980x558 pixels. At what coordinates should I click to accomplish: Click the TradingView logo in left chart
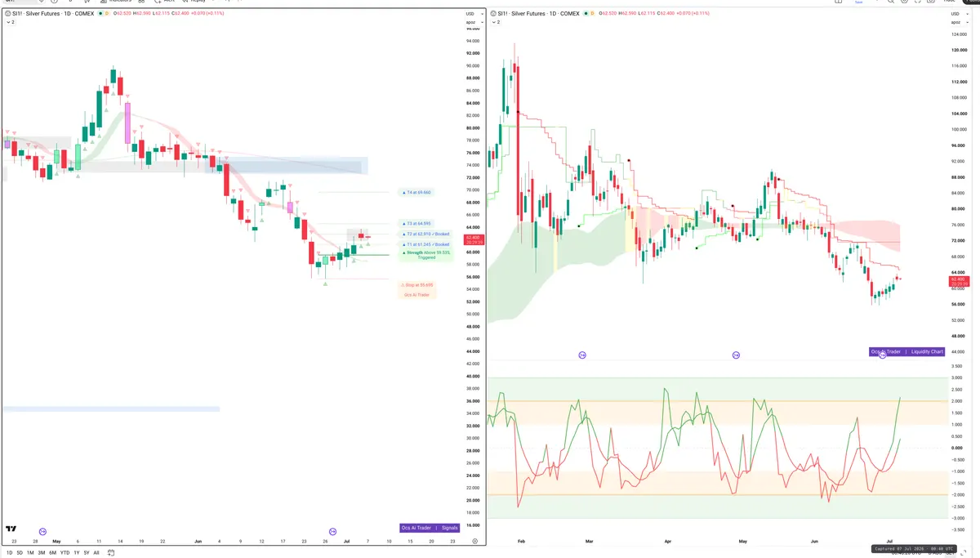pos(11,529)
